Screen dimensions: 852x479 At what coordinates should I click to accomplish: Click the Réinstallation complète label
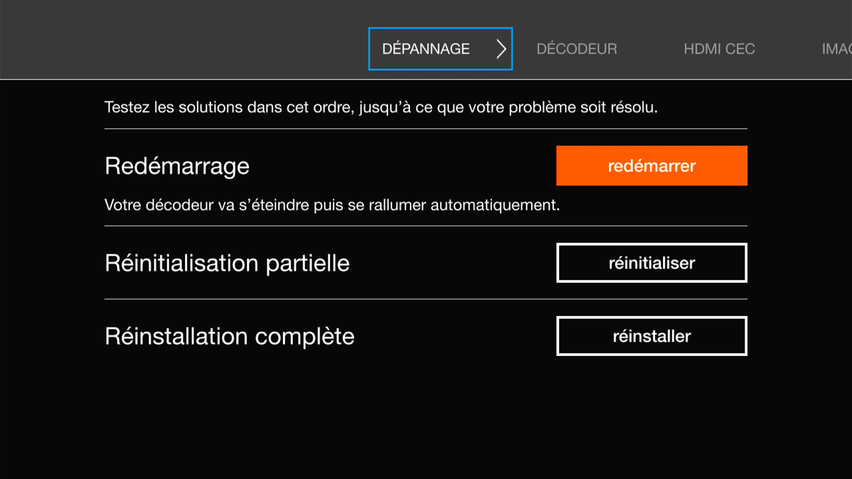click(229, 336)
